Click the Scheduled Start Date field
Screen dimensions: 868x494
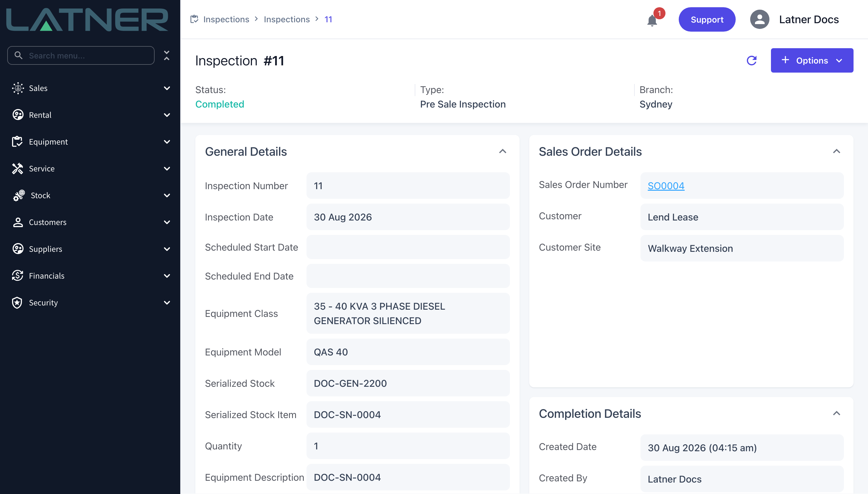(408, 247)
